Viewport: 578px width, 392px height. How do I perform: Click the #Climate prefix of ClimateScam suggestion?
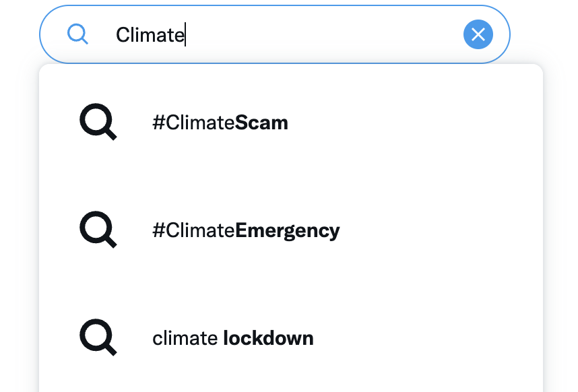[x=193, y=123]
